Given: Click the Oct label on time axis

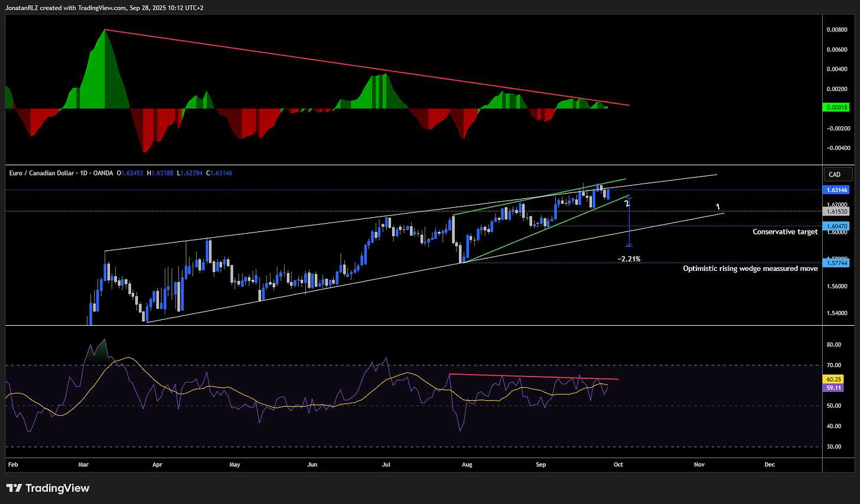Looking at the screenshot, I should 618,464.
